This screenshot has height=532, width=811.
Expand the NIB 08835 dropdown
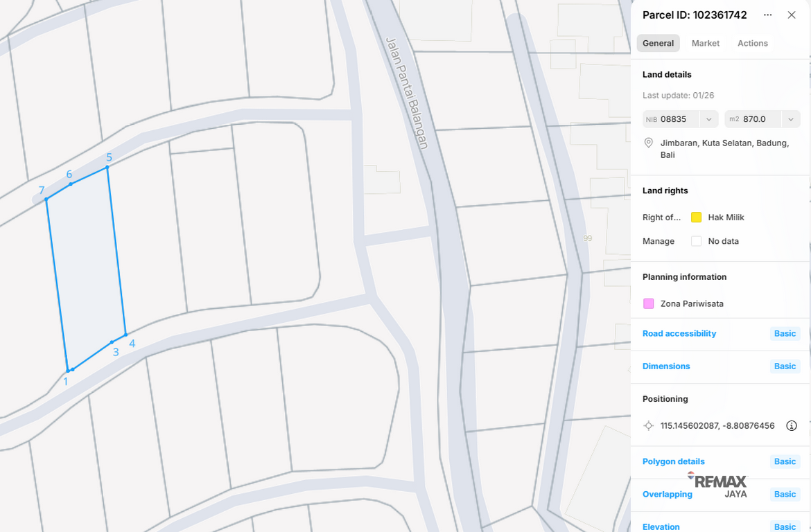(708, 119)
